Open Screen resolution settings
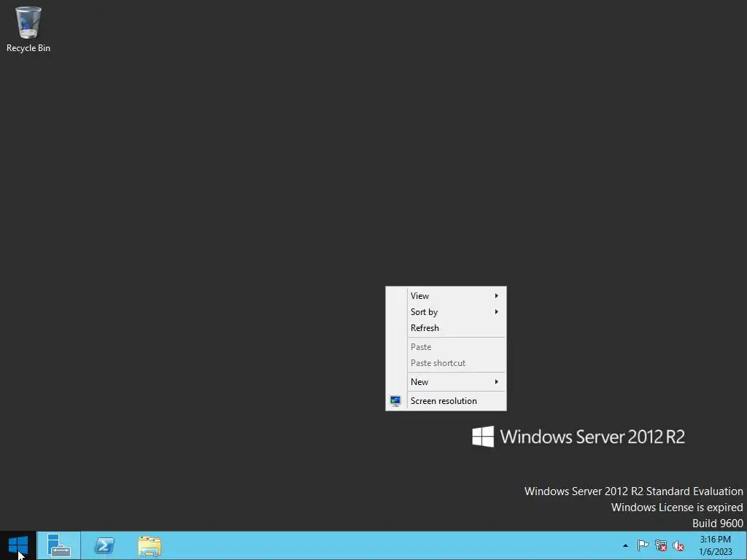Viewport: 747px width, 560px height. pyautogui.click(x=446, y=401)
